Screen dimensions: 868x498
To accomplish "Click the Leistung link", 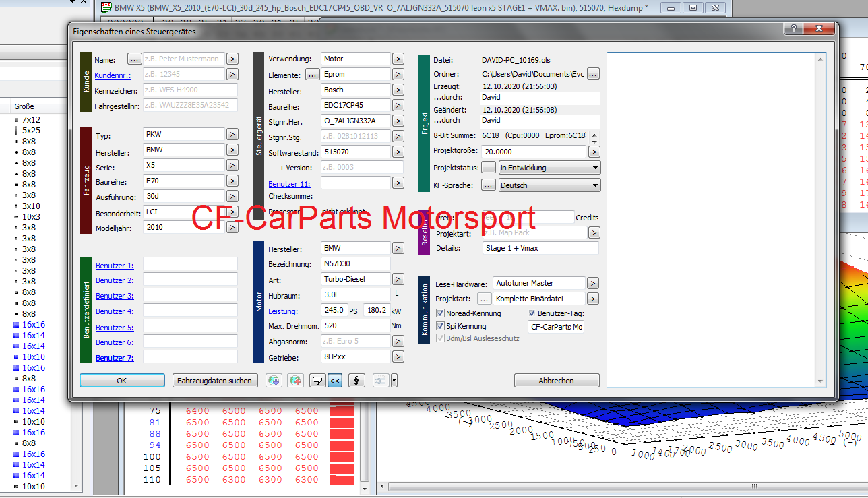I will (283, 311).
